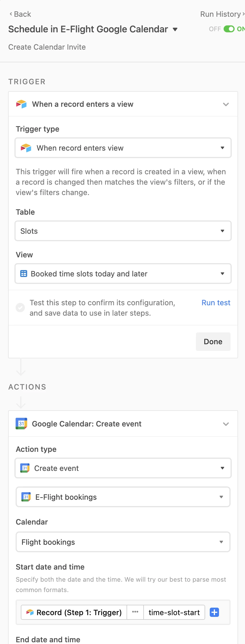Screen dimensions: 245x644
Task: Click Google Calendar icon in action header
Action: (21, 424)
